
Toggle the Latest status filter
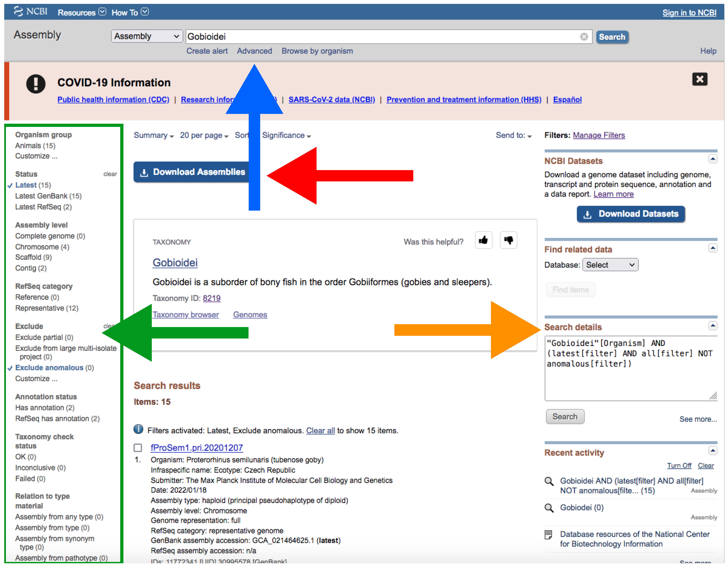pos(26,185)
